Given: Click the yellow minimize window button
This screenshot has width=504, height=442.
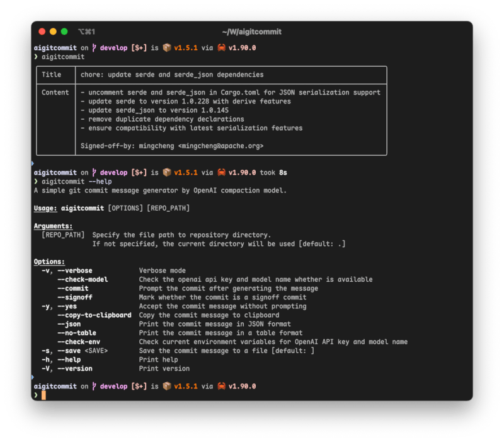Looking at the screenshot, I should (x=53, y=32).
